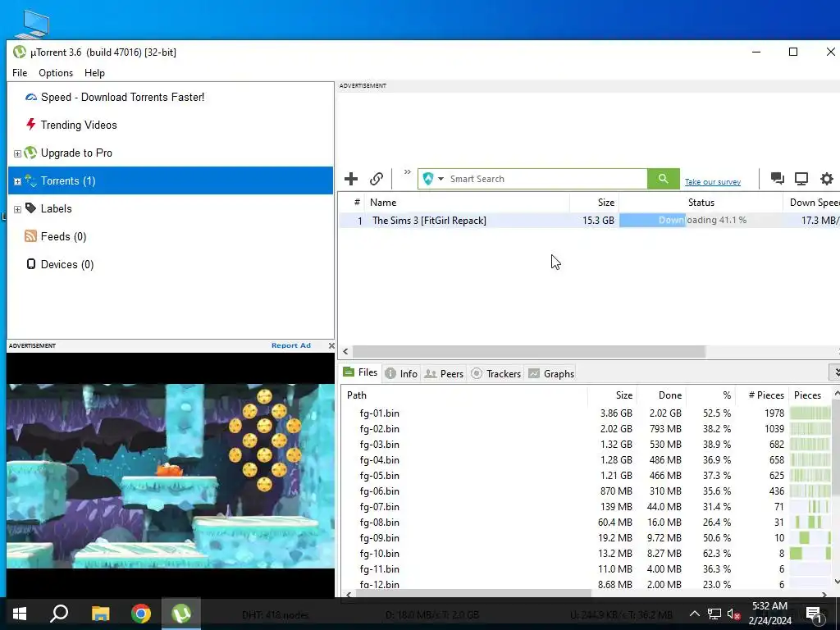This screenshot has height=630, width=840.
Task: Select Upgrade to Pro in the sidebar
Action: tap(76, 153)
